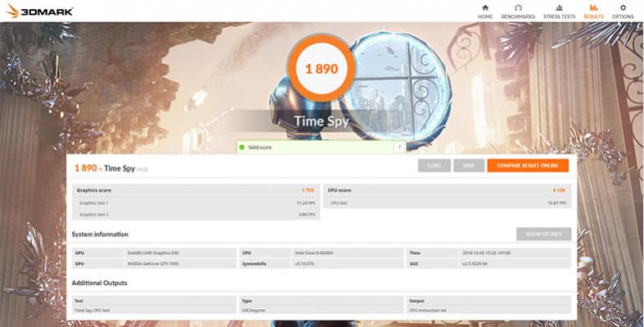This screenshot has height=327, width=644.
Task: Click the Additional Outputs heading
Action: (x=99, y=283)
